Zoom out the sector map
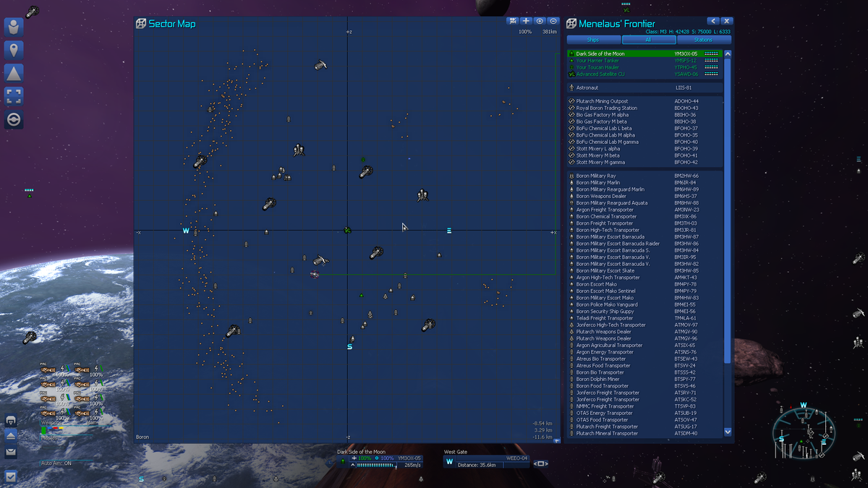This screenshot has width=868, height=488. tap(553, 22)
